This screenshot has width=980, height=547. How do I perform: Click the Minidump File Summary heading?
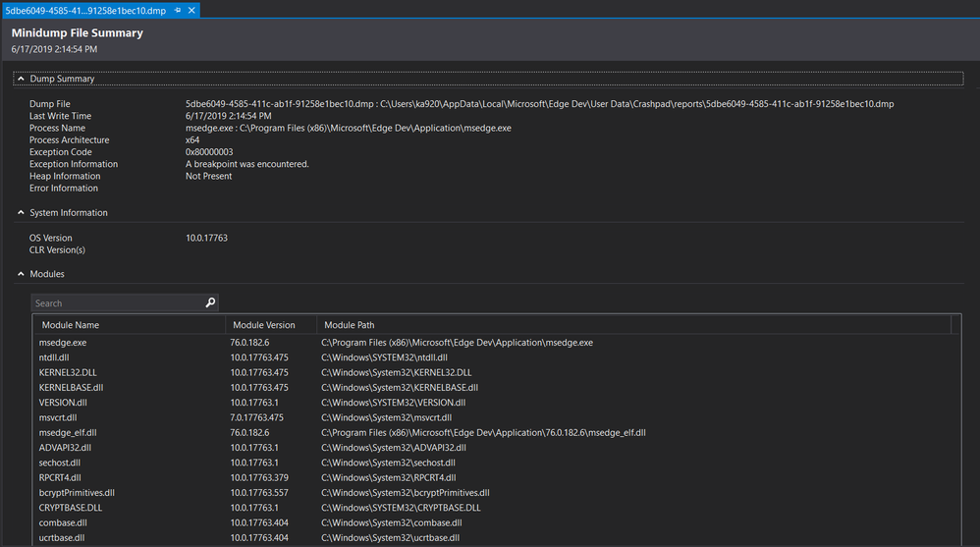(x=77, y=33)
